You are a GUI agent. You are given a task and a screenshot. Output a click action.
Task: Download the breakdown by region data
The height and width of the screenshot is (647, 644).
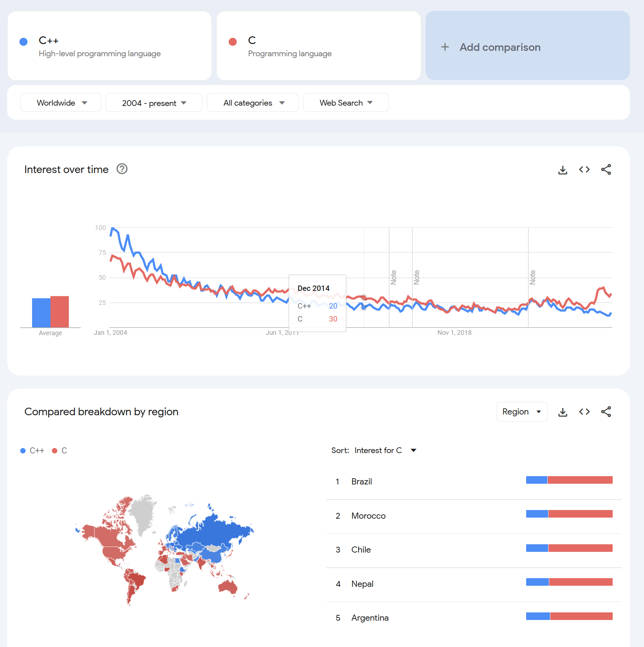point(563,412)
